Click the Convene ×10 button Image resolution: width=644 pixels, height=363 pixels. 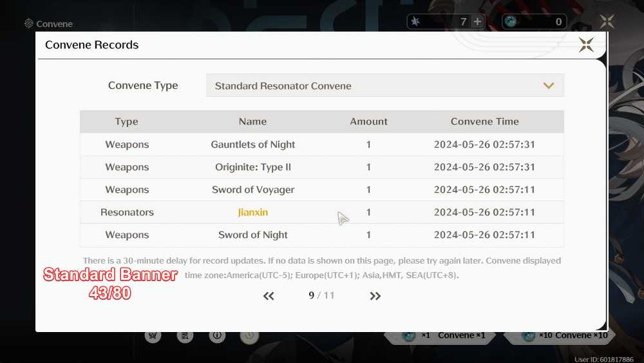click(x=560, y=335)
